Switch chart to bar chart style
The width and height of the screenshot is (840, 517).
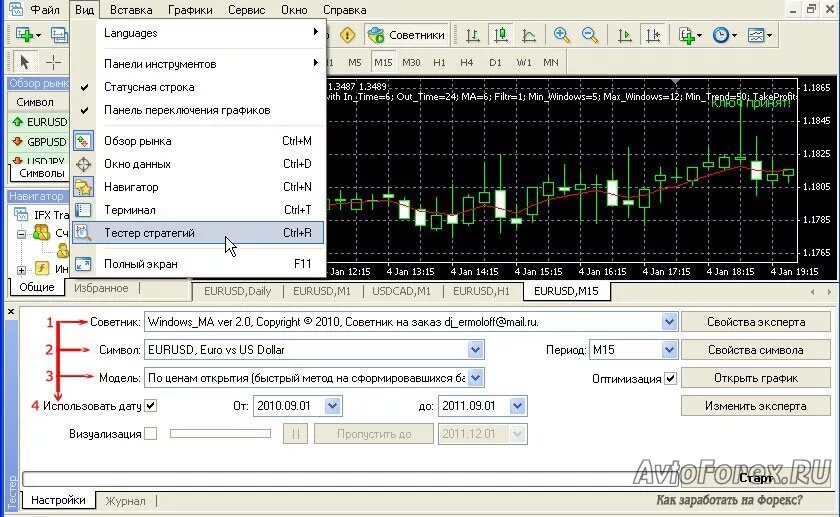click(472, 35)
